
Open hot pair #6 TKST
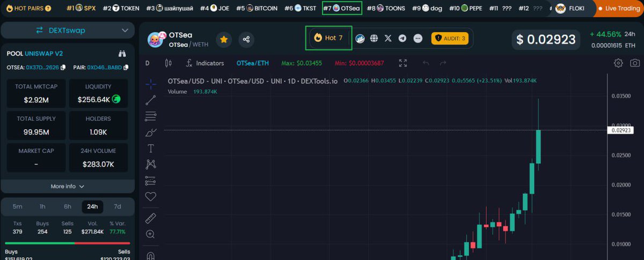coord(300,9)
